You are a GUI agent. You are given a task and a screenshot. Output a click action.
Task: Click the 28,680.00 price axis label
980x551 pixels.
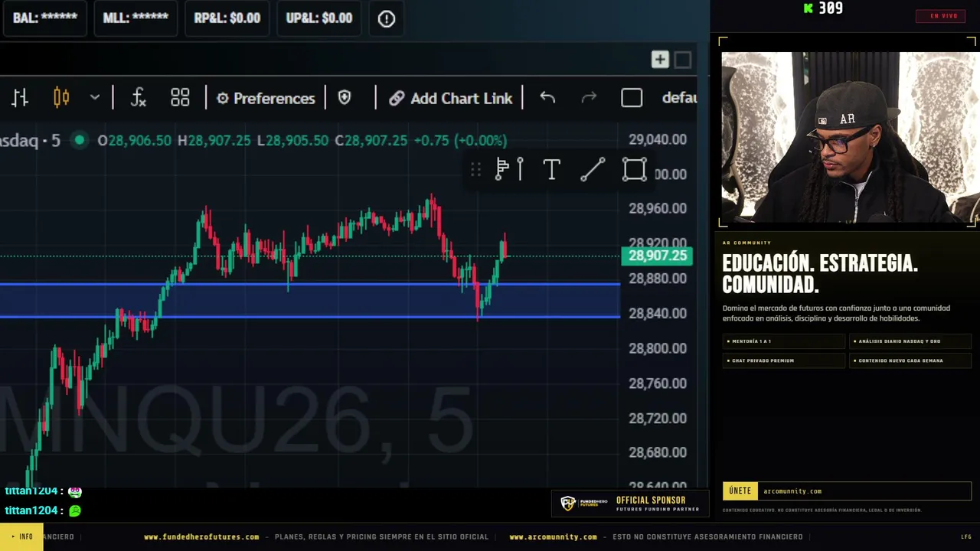click(x=658, y=452)
